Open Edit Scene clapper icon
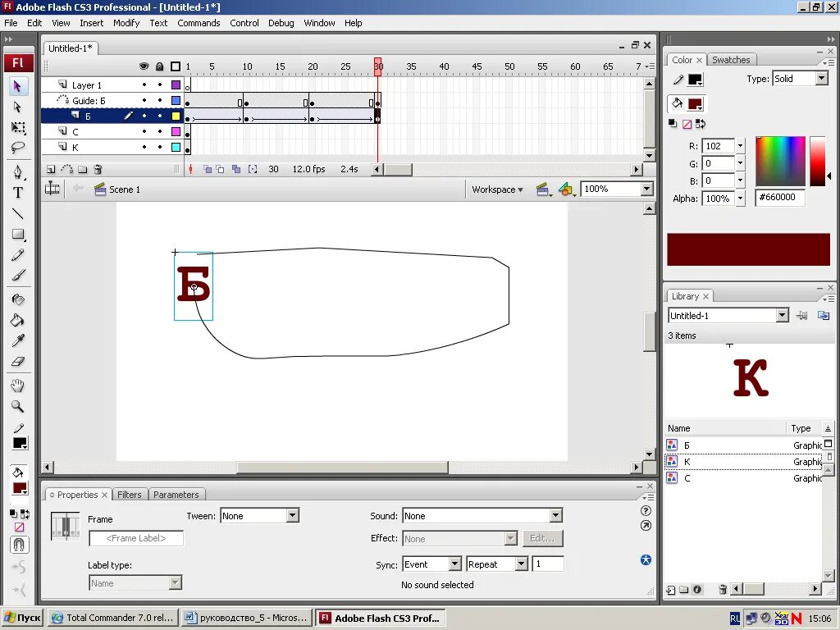This screenshot has height=630, width=840. [x=543, y=189]
